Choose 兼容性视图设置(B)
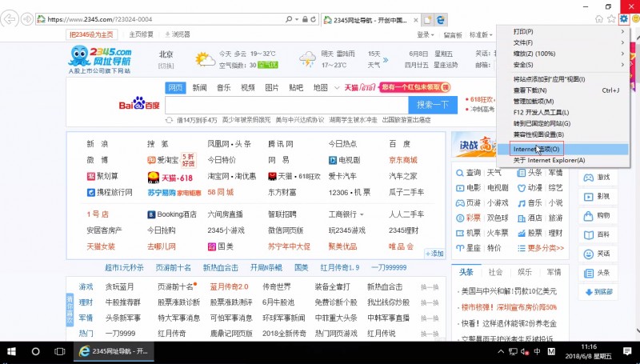This screenshot has width=640, height=364. pos(562,134)
